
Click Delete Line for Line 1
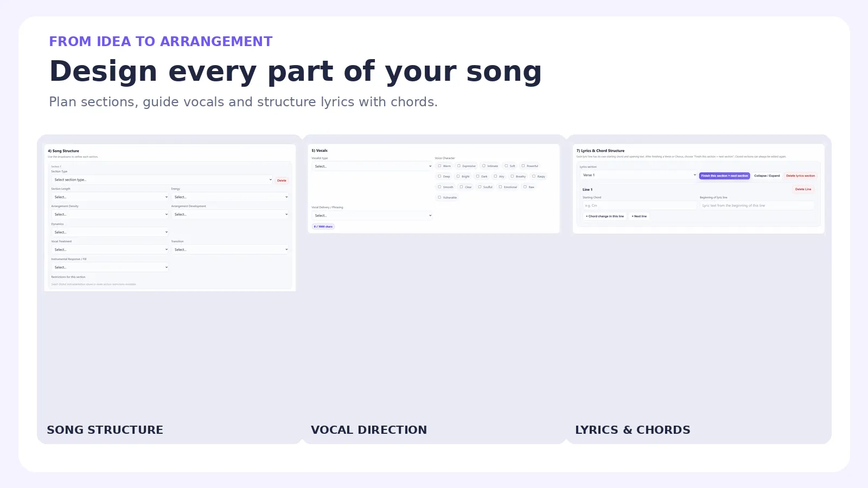pos(803,189)
